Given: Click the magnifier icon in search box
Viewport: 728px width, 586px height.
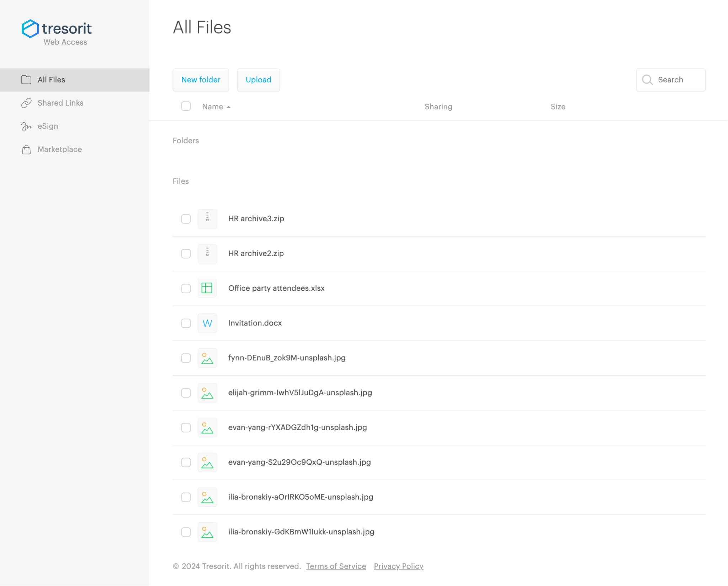Looking at the screenshot, I should click(x=647, y=80).
